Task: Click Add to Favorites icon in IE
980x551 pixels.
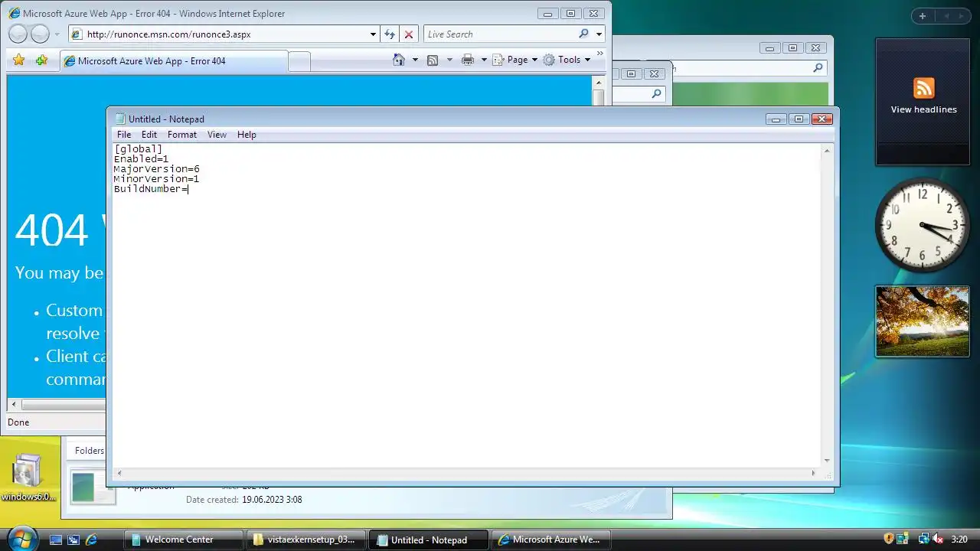Action: click(41, 60)
